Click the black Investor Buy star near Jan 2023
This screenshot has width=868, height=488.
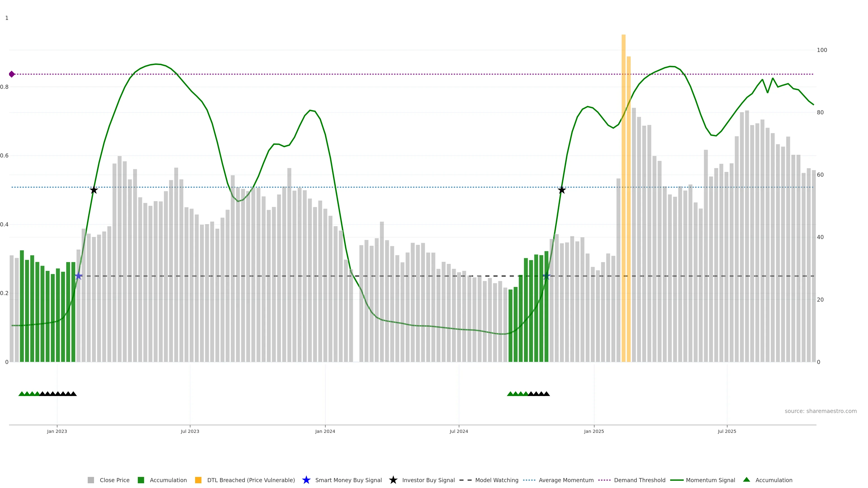(x=94, y=190)
